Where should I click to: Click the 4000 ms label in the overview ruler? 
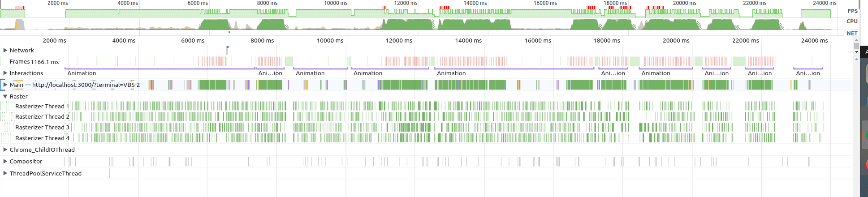(x=128, y=3)
